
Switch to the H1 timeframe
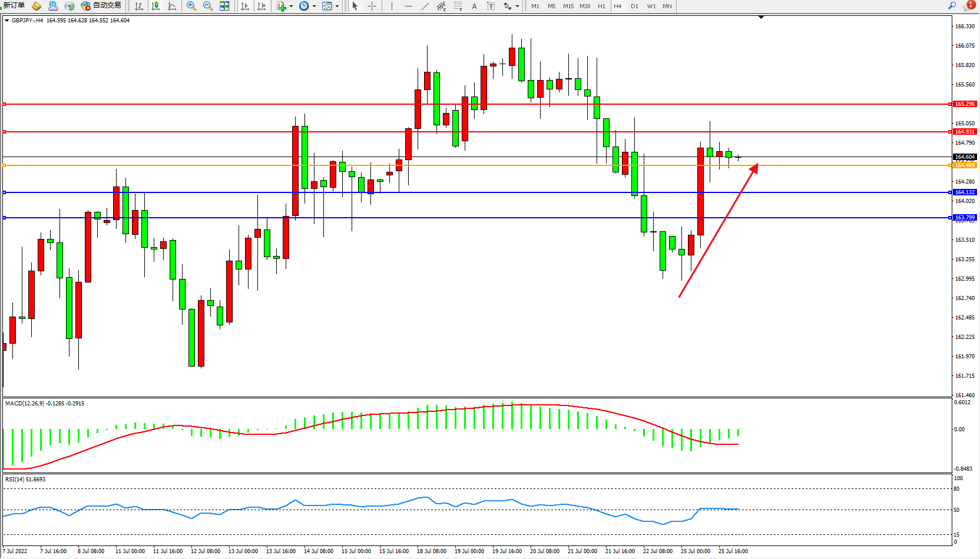601,6
